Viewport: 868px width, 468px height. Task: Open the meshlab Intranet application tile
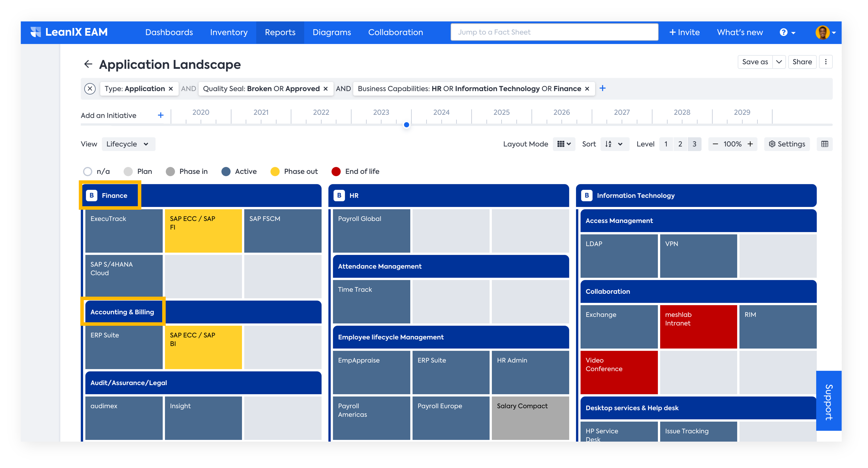(698, 326)
